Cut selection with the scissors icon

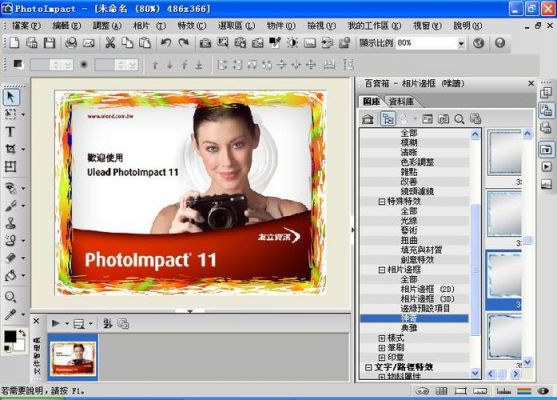[110, 43]
